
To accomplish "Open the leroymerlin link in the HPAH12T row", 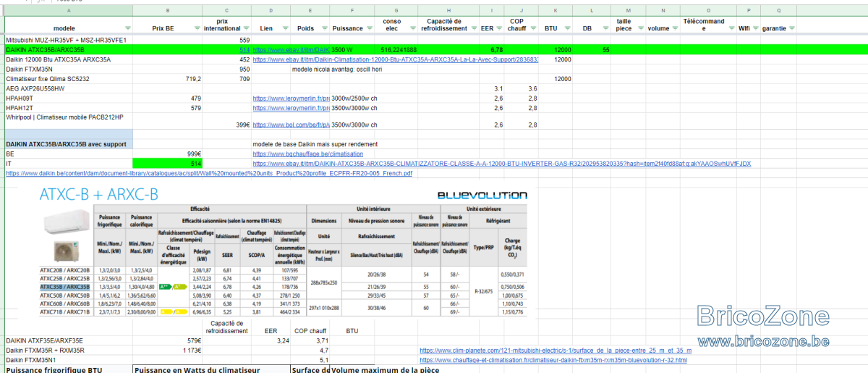I will point(291,107).
